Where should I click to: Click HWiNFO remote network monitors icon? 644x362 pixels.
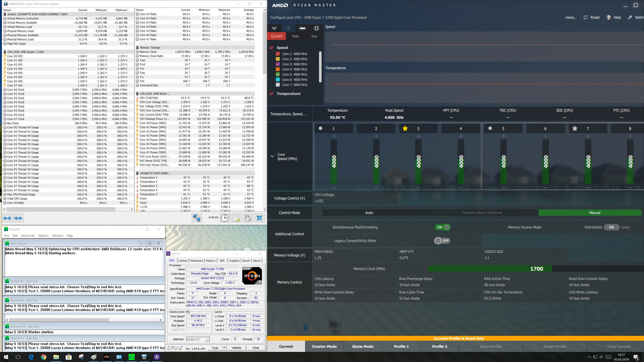(197, 218)
